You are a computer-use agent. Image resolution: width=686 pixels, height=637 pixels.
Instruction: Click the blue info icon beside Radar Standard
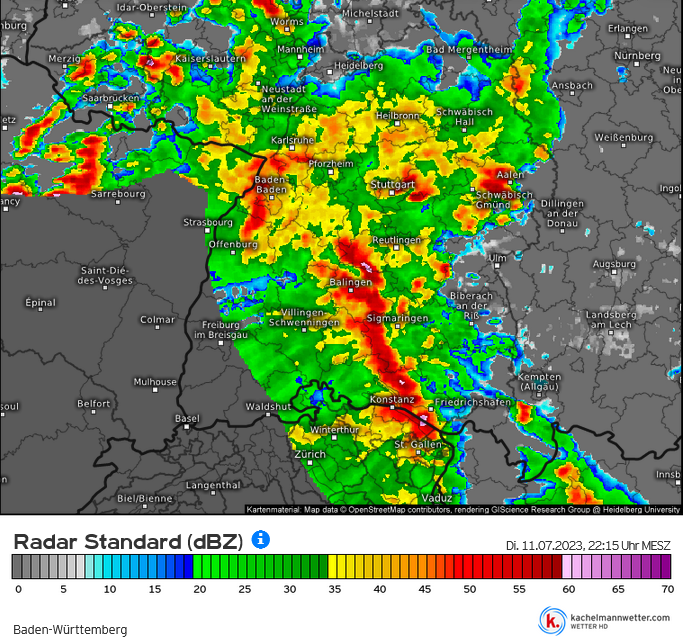pyautogui.click(x=261, y=539)
